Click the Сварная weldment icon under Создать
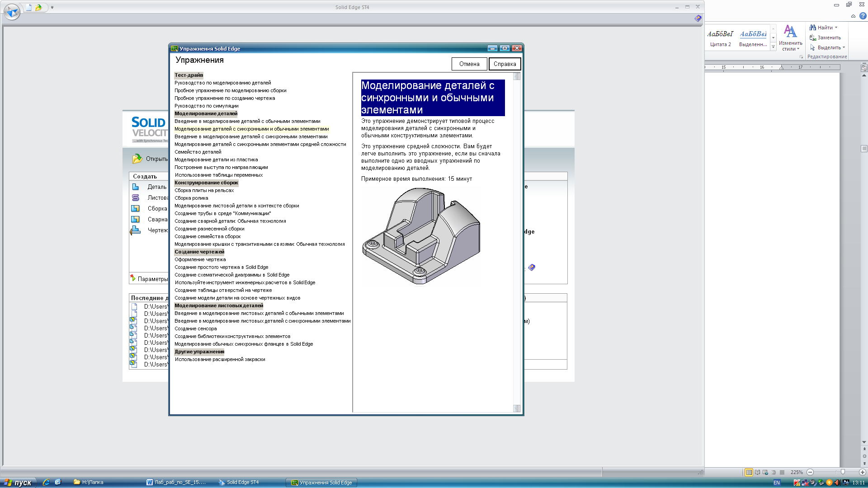The width and height of the screenshot is (868, 488). [x=136, y=219]
